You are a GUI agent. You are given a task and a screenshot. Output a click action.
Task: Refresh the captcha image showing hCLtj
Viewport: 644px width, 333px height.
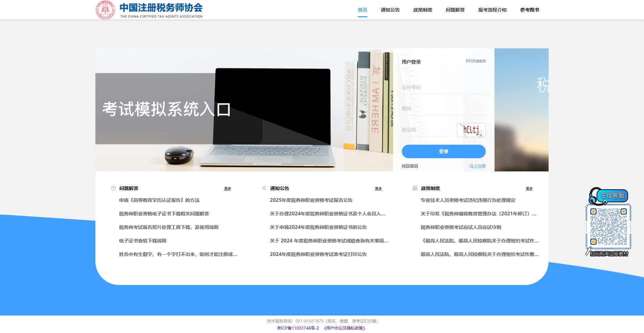click(x=471, y=130)
